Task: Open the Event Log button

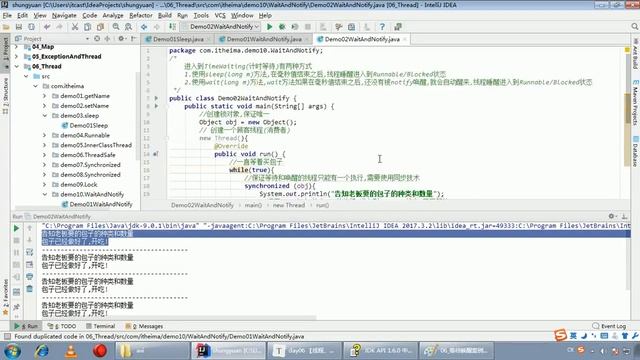Action: tap(609, 326)
